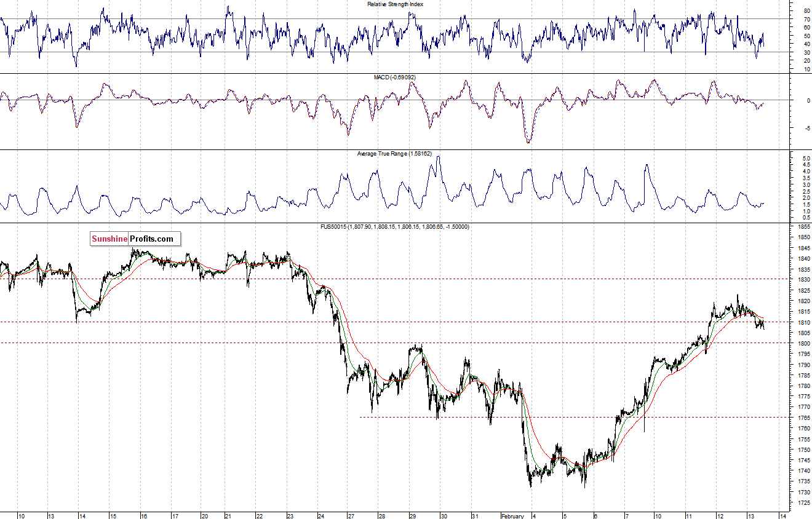Click the 1780 price axis label
The height and width of the screenshot is (519, 812).
tap(803, 386)
